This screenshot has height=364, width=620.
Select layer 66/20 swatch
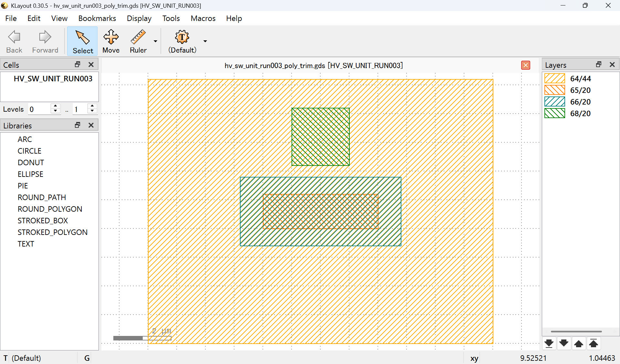click(554, 102)
